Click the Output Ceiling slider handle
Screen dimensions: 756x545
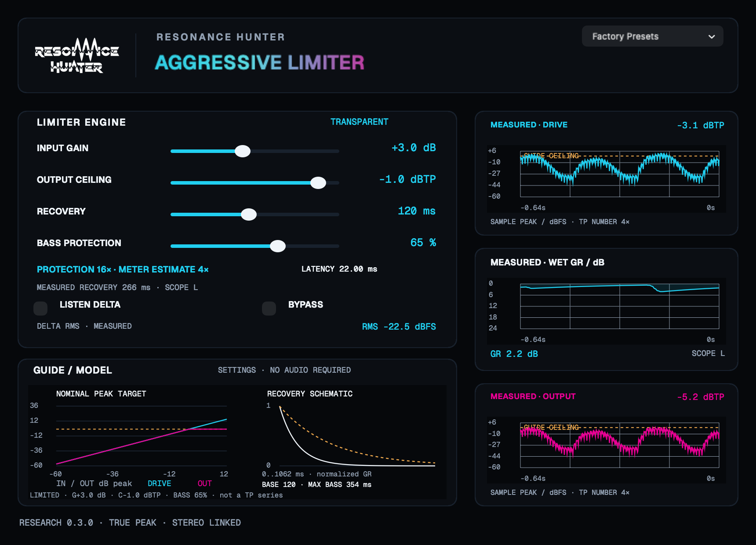click(x=318, y=183)
